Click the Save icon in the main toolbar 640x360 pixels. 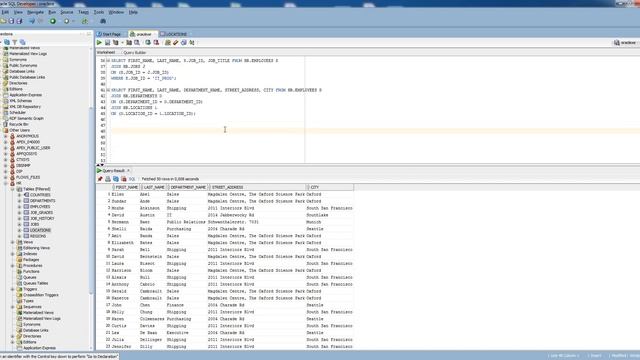click(11, 21)
